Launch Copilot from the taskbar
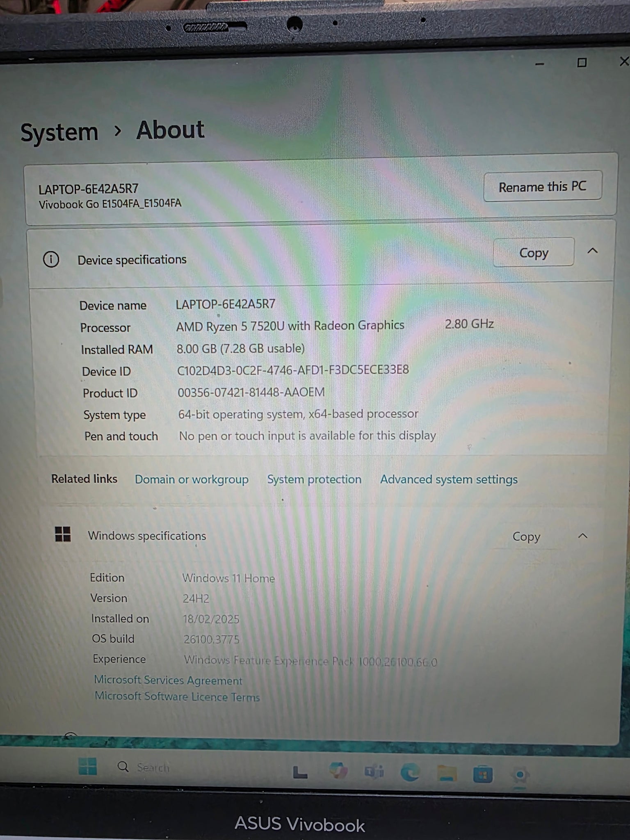Screen dimensions: 630x840 pos(338,772)
